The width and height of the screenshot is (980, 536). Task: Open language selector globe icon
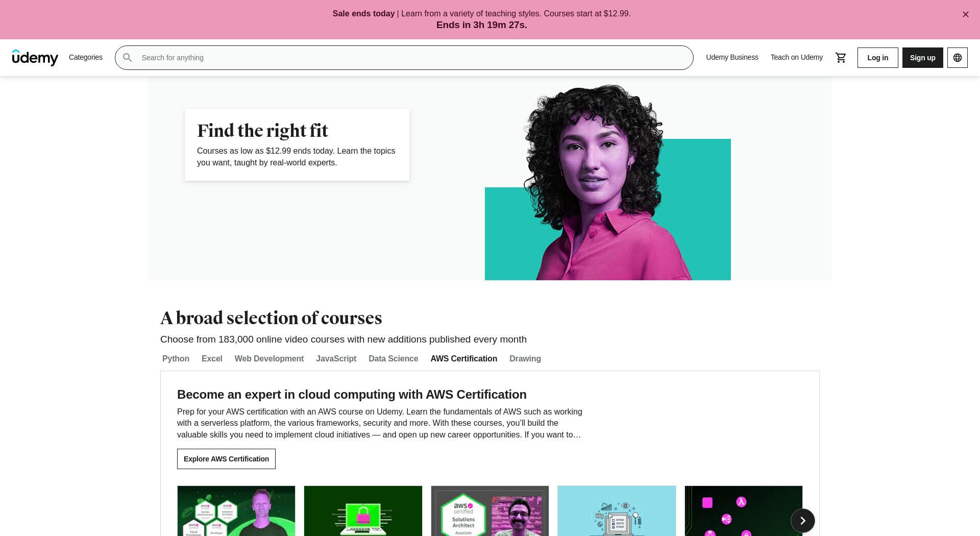pos(957,58)
